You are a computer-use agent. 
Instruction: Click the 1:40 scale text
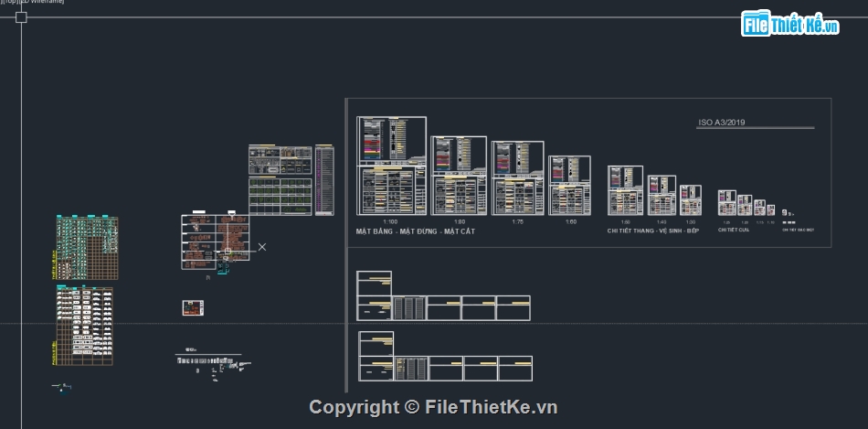[662, 221]
